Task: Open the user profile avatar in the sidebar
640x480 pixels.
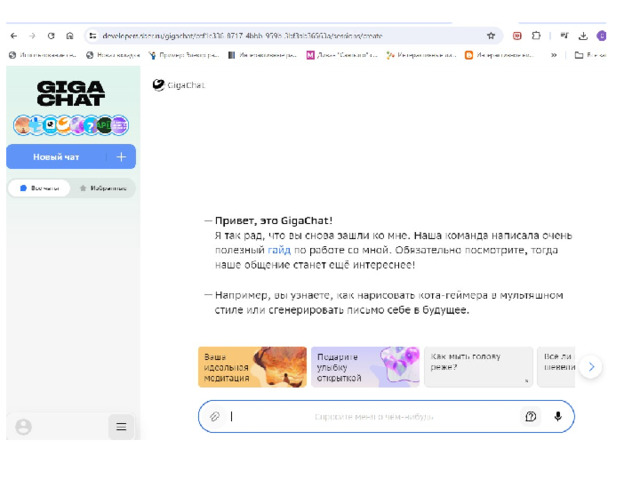Action: click(23, 427)
